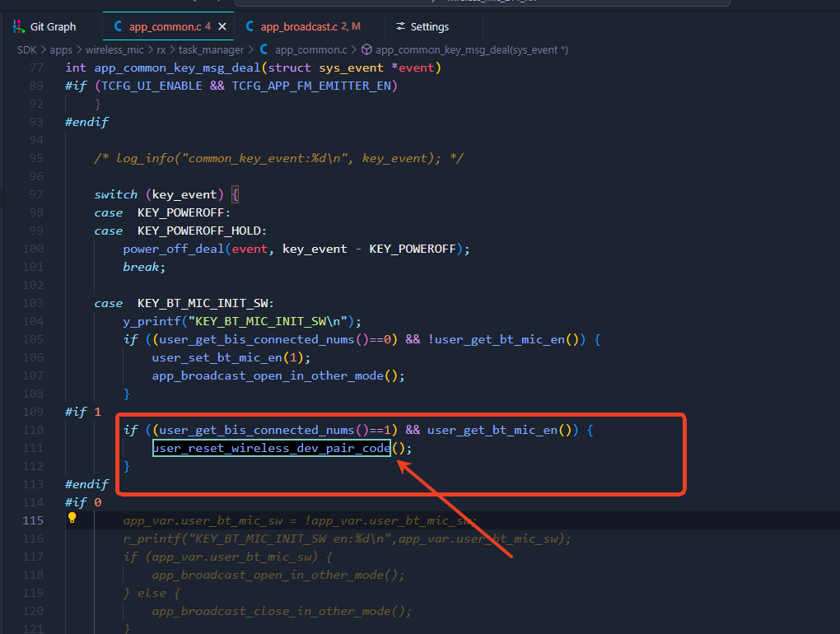
Task: Click the sliders icon on the Settings tab
Action: point(400,26)
